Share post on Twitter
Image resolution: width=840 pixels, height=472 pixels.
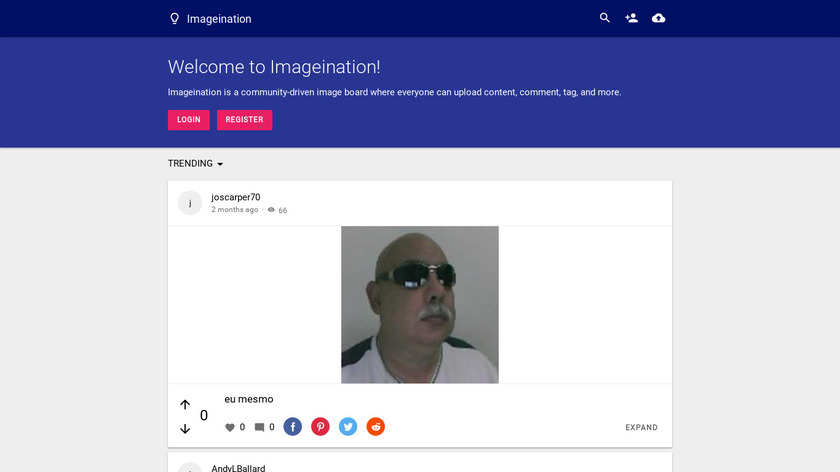[x=348, y=427]
